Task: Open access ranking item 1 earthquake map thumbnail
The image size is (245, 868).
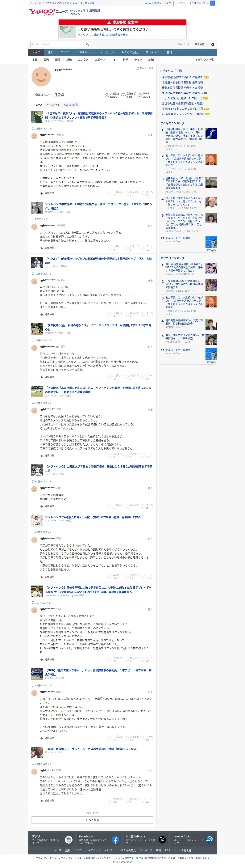Action: (x=211, y=133)
